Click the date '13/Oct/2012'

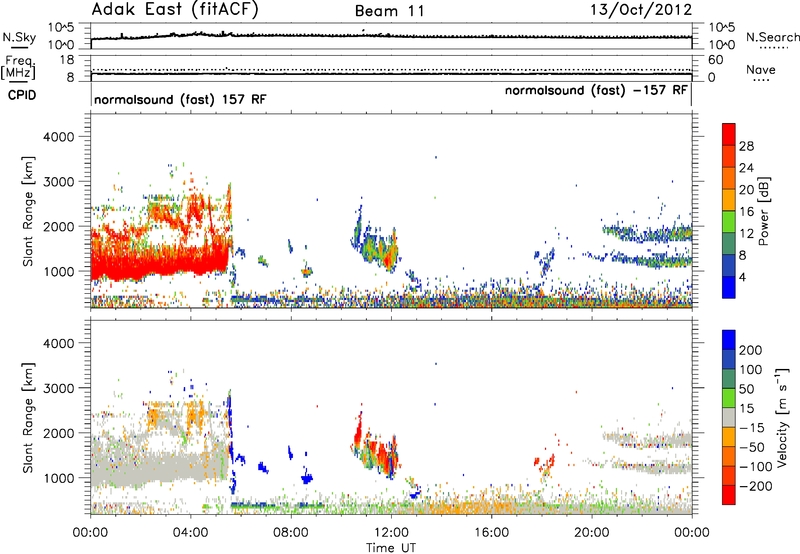(641, 10)
